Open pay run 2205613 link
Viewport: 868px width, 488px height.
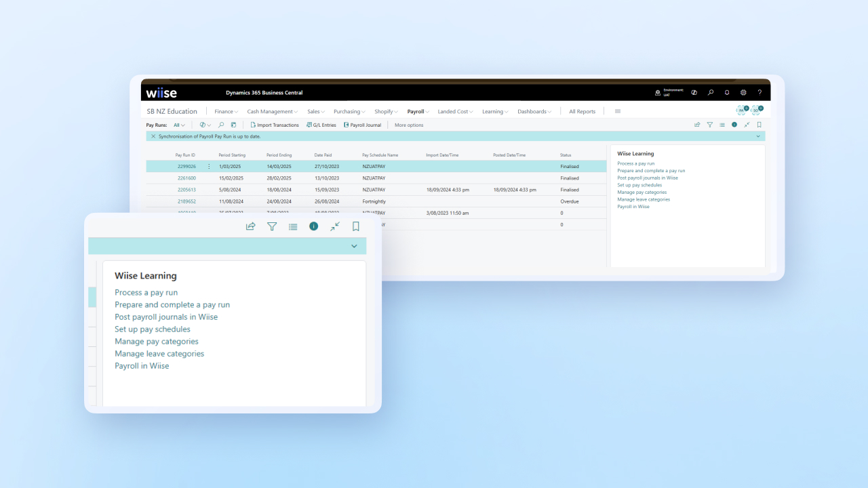(186, 190)
